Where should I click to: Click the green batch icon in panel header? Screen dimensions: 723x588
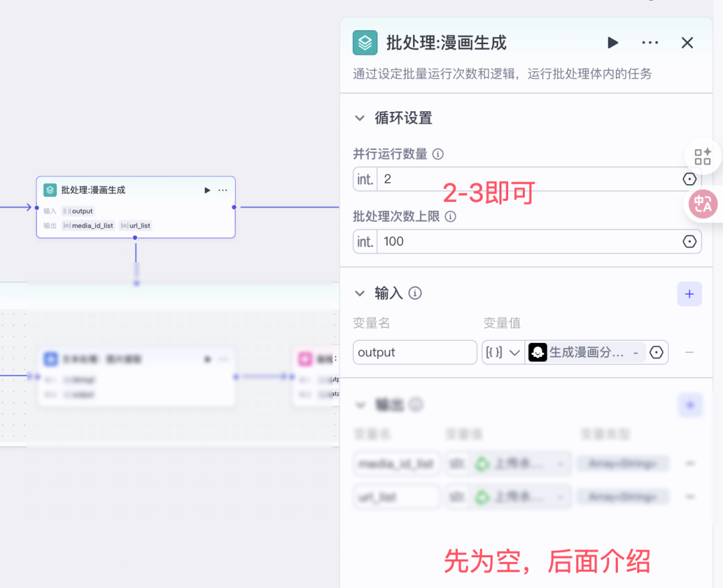tap(365, 43)
